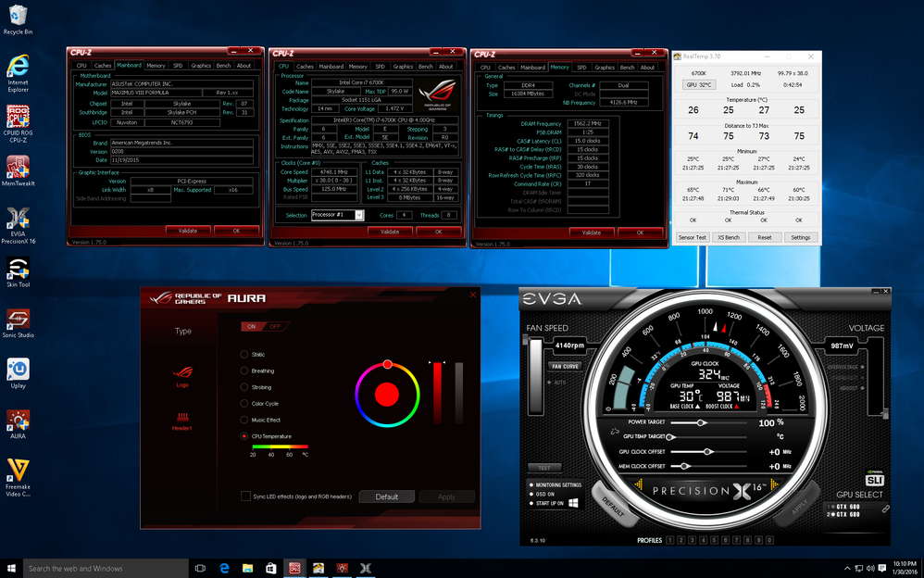Click the Sensor Test button in RealTemp
The height and width of the screenshot is (578, 924).
tap(693, 237)
